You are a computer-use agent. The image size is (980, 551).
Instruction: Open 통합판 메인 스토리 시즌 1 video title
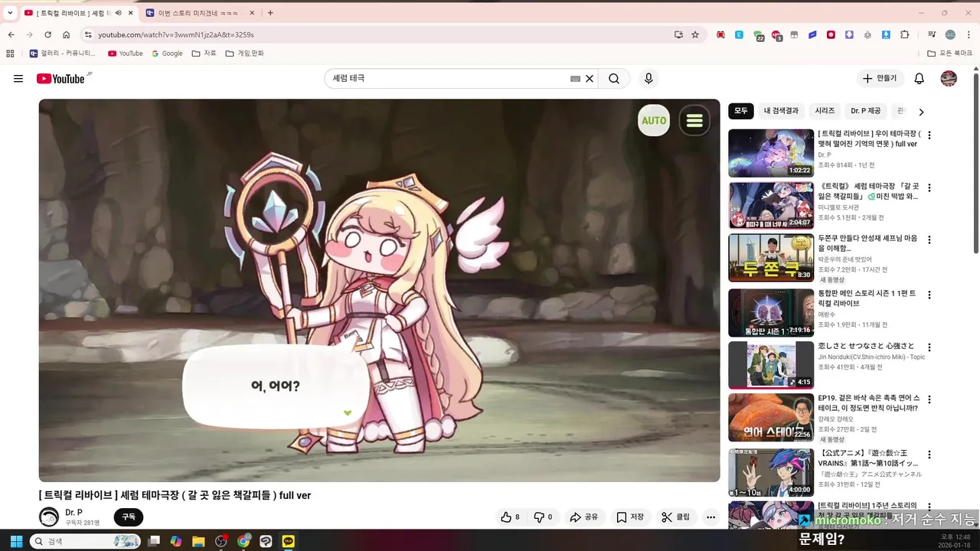coord(867,298)
